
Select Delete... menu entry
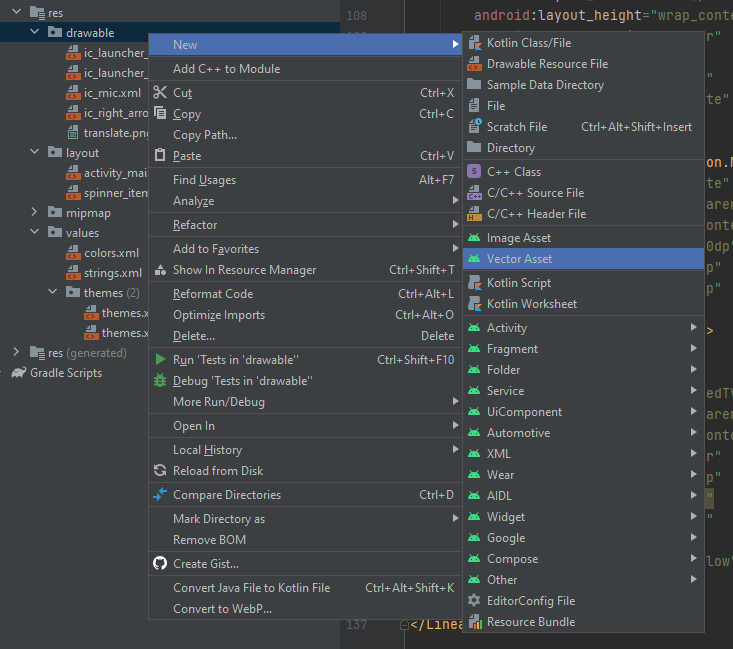tap(305, 336)
